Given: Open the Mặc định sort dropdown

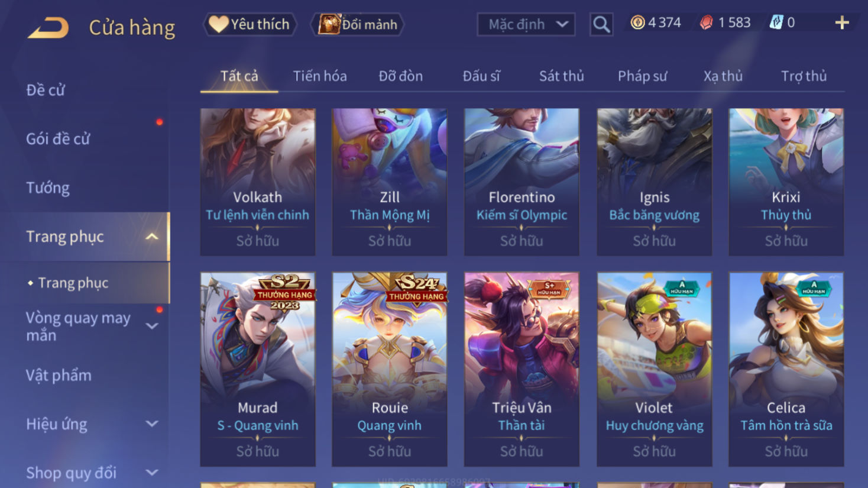Looking at the screenshot, I should click(526, 24).
